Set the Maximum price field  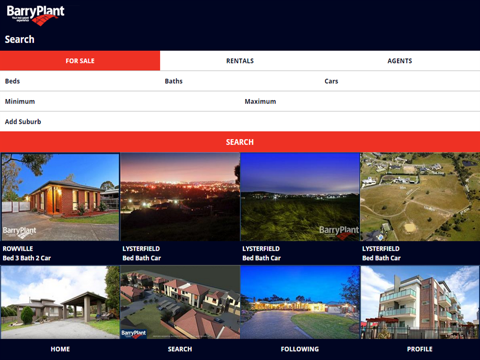point(360,101)
